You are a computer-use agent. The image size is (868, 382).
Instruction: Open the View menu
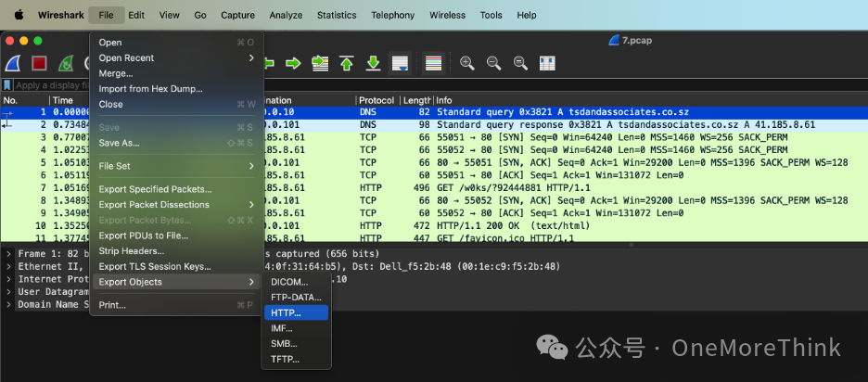click(170, 16)
